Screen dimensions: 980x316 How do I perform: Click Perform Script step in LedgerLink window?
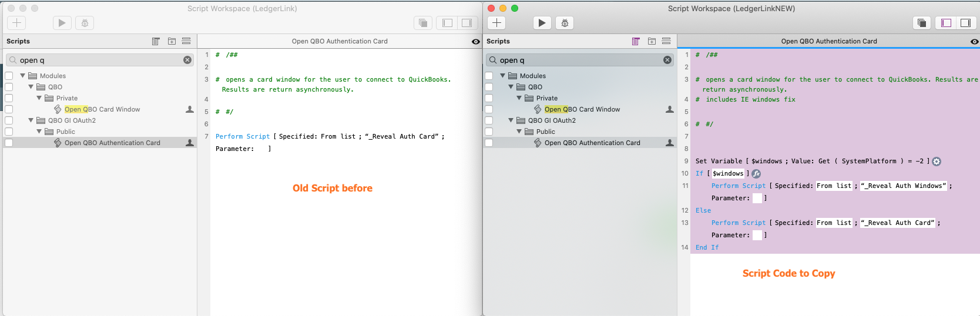(x=243, y=136)
